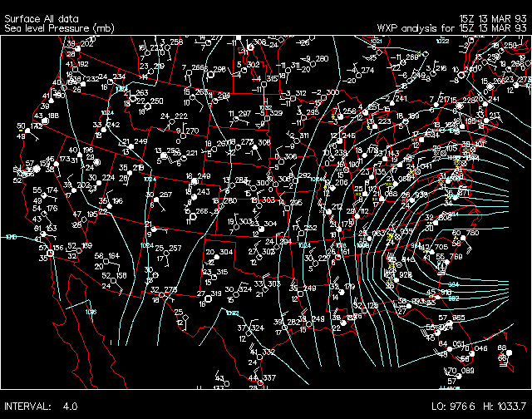Click the 'Surface All data' title text
This screenshot has height=419, width=532.
[36, 17]
